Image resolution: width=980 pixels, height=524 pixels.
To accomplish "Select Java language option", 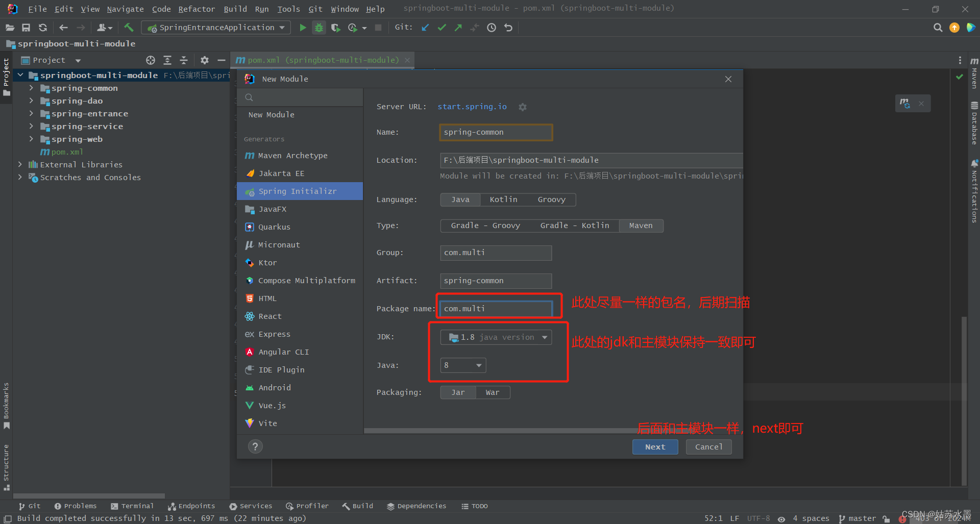I will [x=460, y=199].
